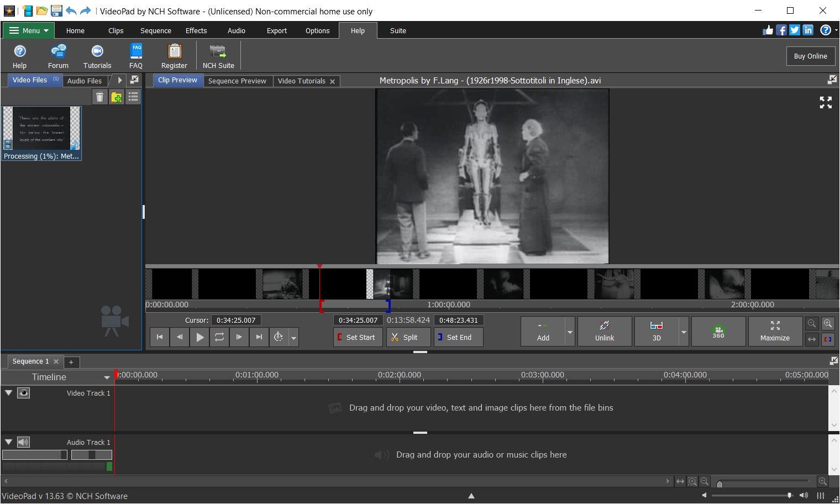The width and height of the screenshot is (840, 504).
Task: Switch to Sequence Preview tab
Action: [x=237, y=81]
